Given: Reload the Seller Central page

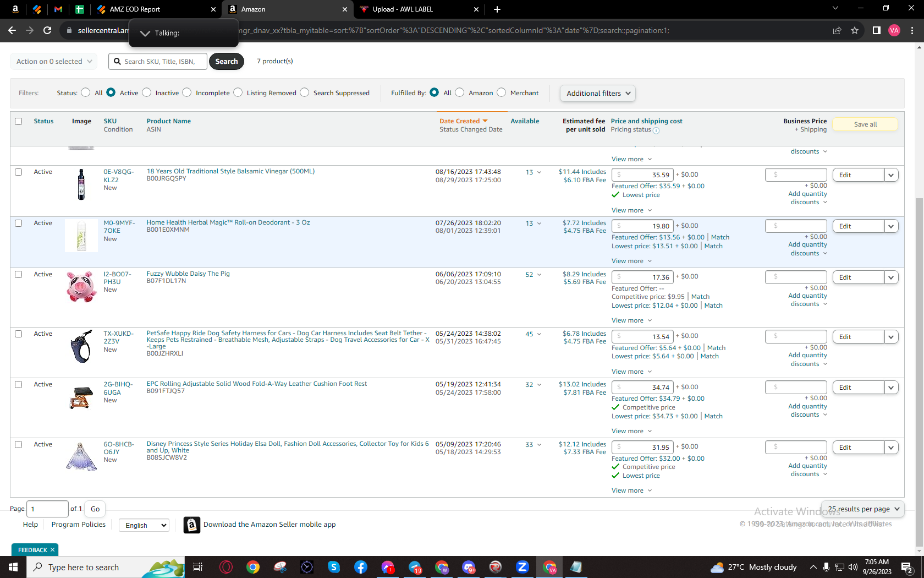Looking at the screenshot, I should (x=47, y=30).
